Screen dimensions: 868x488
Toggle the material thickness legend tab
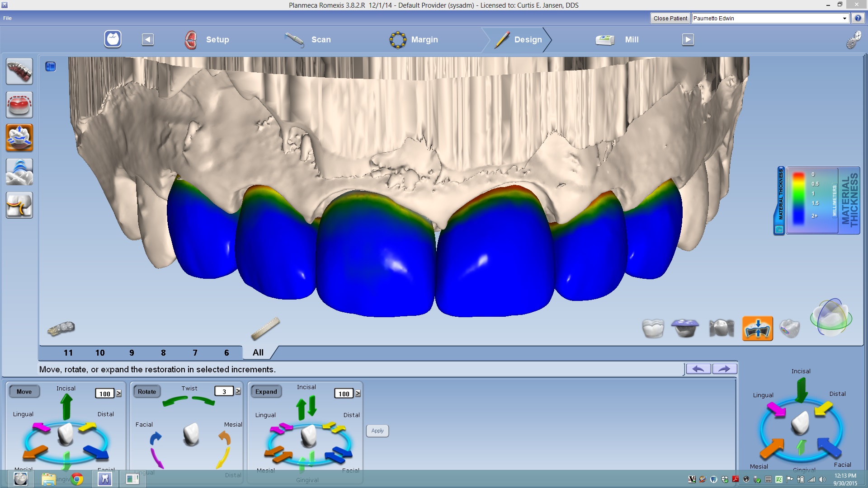click(x=780, y=201)
